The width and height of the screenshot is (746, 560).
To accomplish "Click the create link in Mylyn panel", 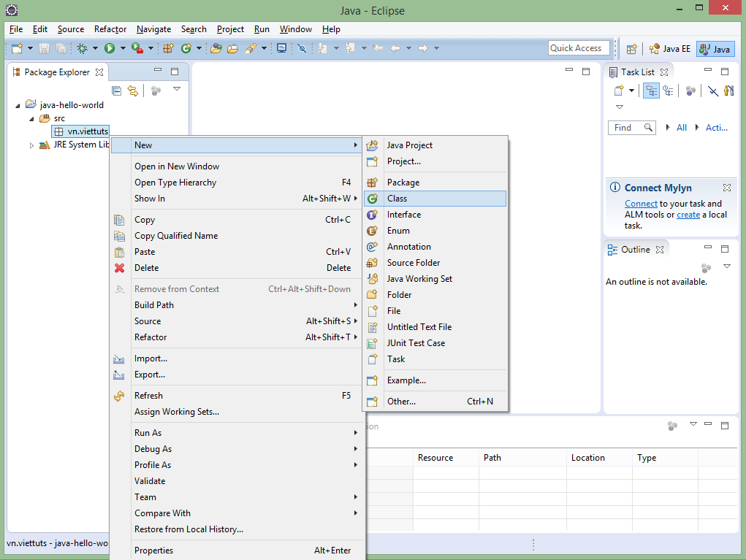I will [x=688, y=215].
